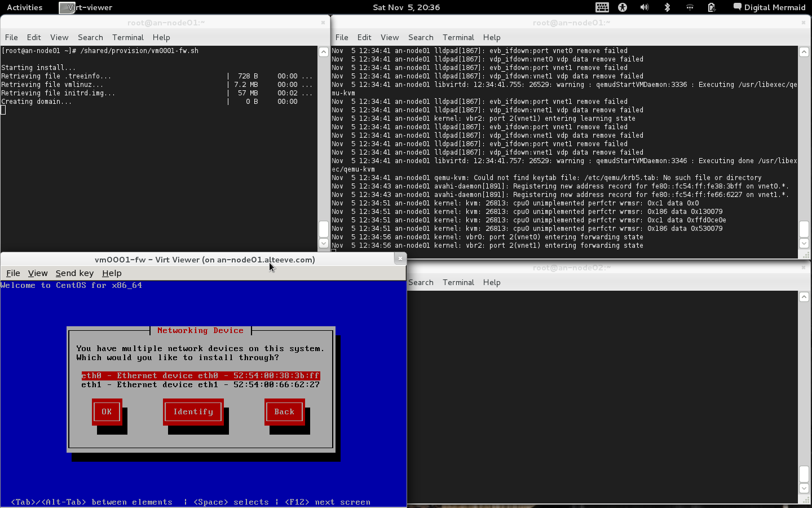Open the on-screen keyboard tray icon

coord(602,7)
